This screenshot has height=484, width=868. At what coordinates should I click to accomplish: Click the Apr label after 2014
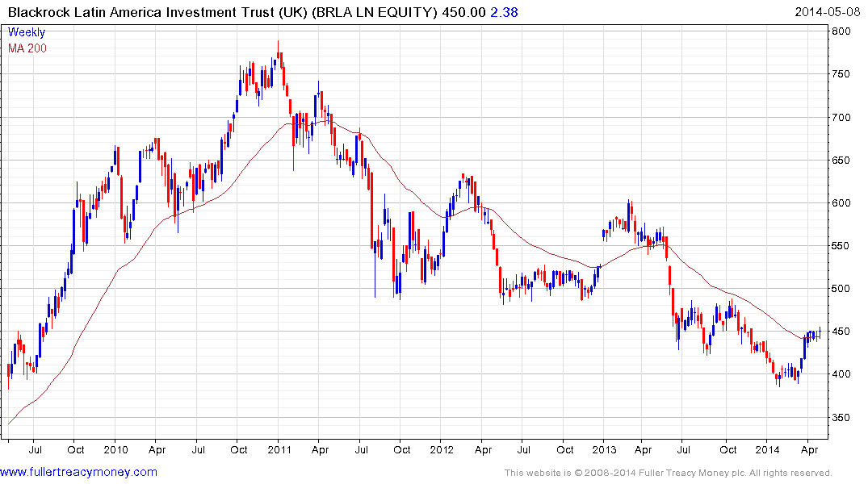coord(809,449)
